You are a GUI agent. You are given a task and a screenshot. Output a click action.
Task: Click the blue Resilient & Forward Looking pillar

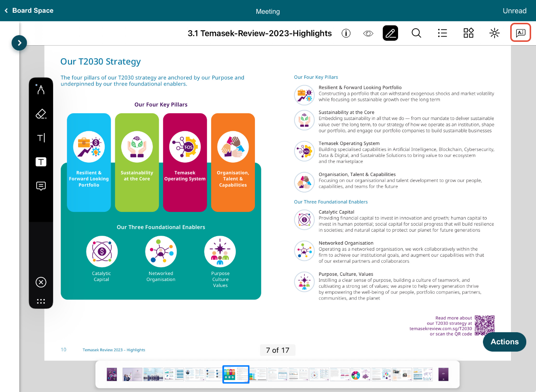coord(89,163)
